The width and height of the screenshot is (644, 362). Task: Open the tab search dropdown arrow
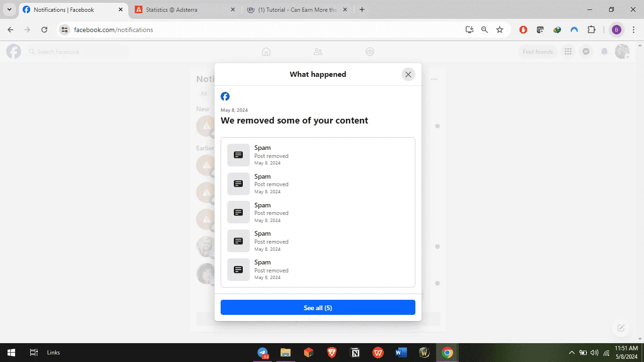click(9, 9)
